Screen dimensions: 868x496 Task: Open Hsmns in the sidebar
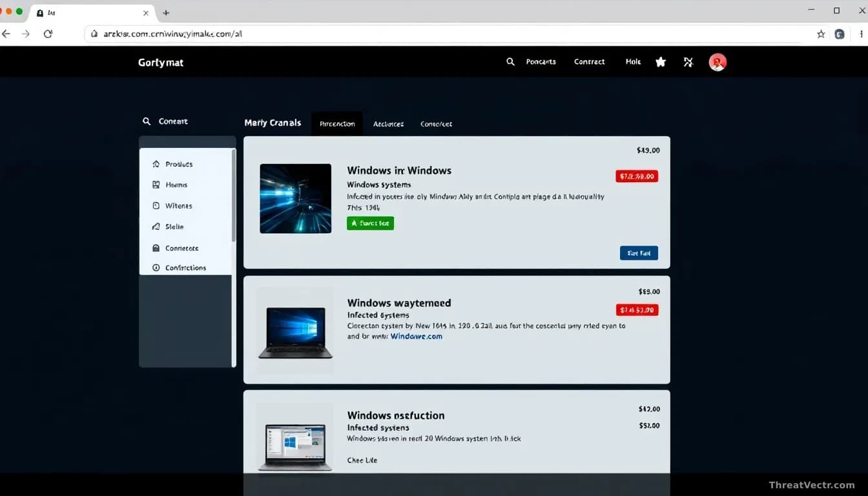point(176,185)
